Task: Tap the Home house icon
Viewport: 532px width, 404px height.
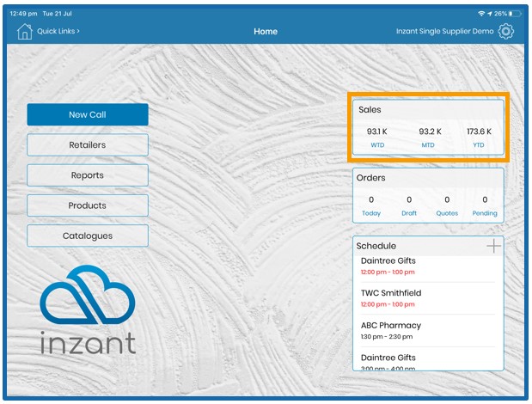Action: coord(24,32)
